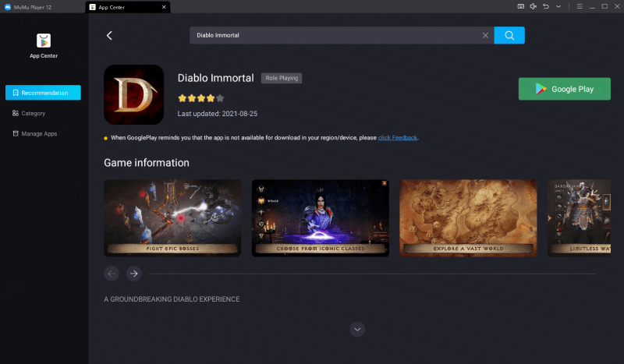Open Manage Apps in the sidebar
Viewport: 624px width, 364px height.
coord(34,133)
